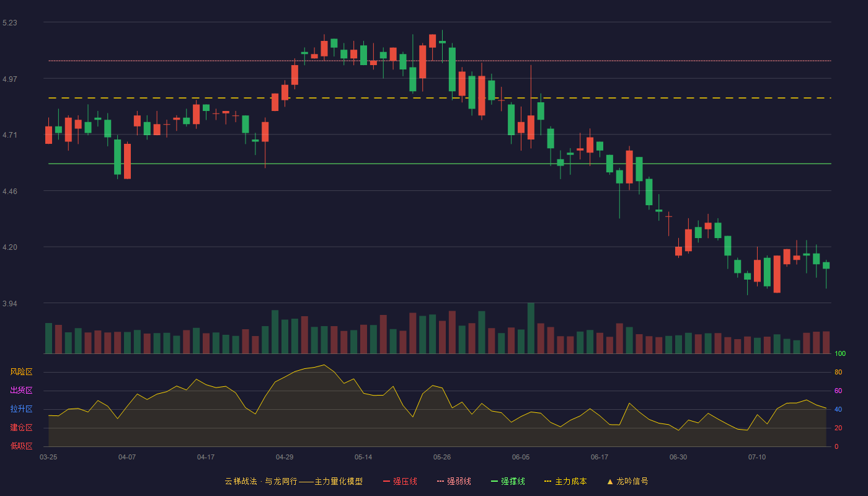The width and height of the screenshot is (868, 496).
Task: Click the green 100 indicator axis value
Action: pyautogui.click(x=840, y=354)
